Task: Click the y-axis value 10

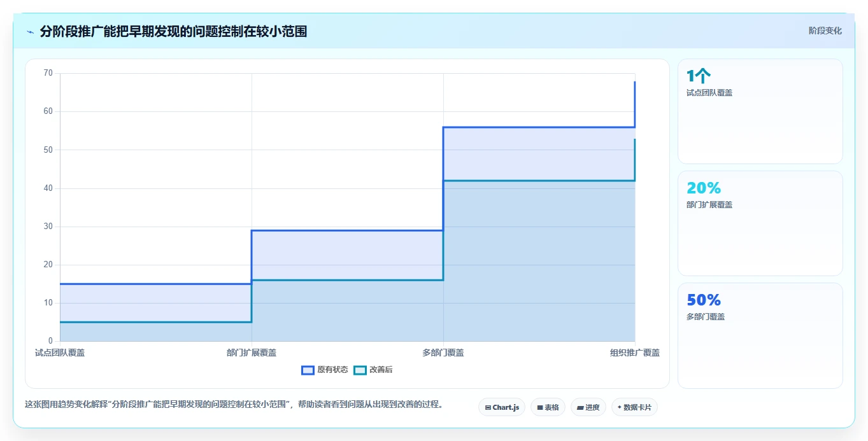Action: [x=48, y=303]
